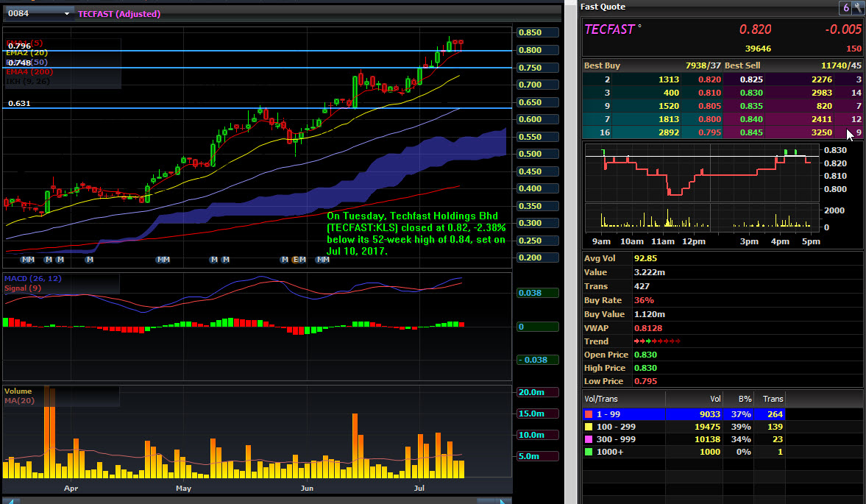Click the green chart annotation about Techfast Holdings
Viewport: 866px width, 504px height.
[x=416, y=233]
